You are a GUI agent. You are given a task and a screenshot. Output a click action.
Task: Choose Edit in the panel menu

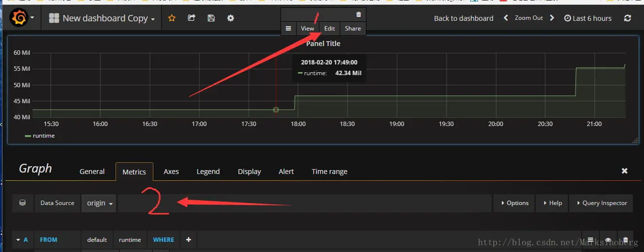click(x=330, y=29)
